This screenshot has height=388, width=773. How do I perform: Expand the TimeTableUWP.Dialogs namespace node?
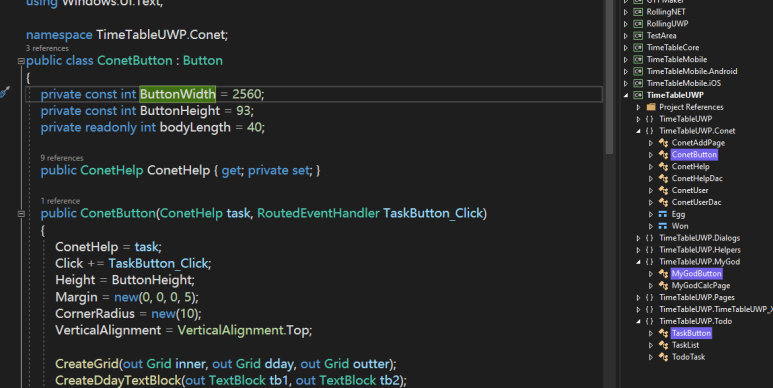[x=638, y=238]
